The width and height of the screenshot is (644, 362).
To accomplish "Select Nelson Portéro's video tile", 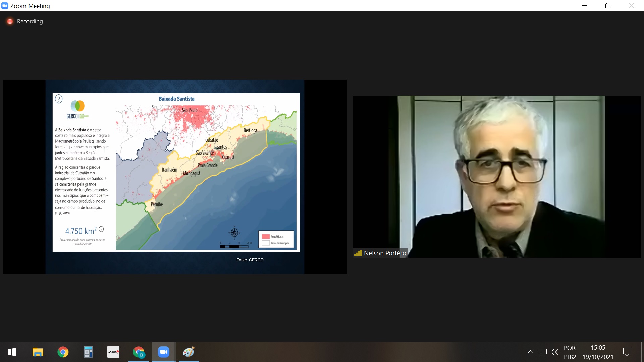I will [x=496, y=177].
